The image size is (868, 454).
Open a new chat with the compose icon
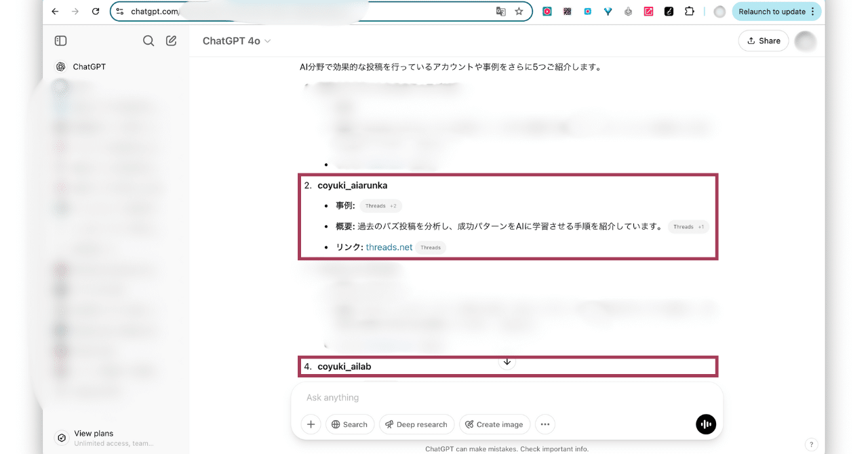[171, 41]
